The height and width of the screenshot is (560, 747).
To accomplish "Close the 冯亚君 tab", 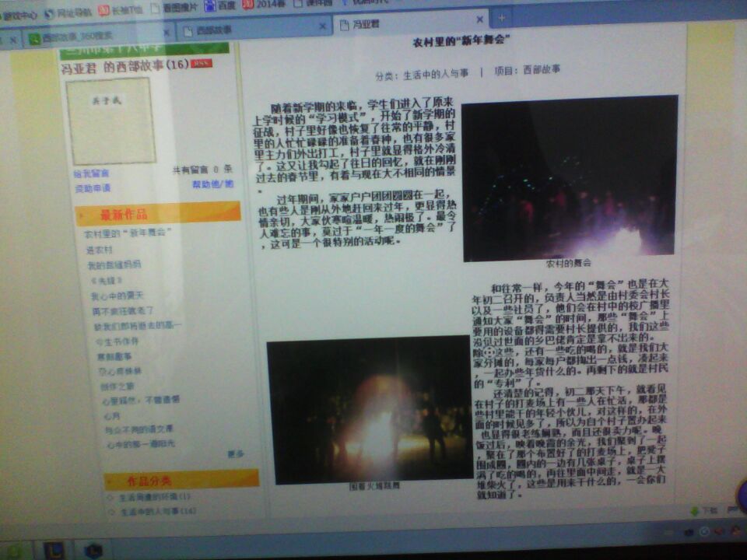I will pos(480,19).
